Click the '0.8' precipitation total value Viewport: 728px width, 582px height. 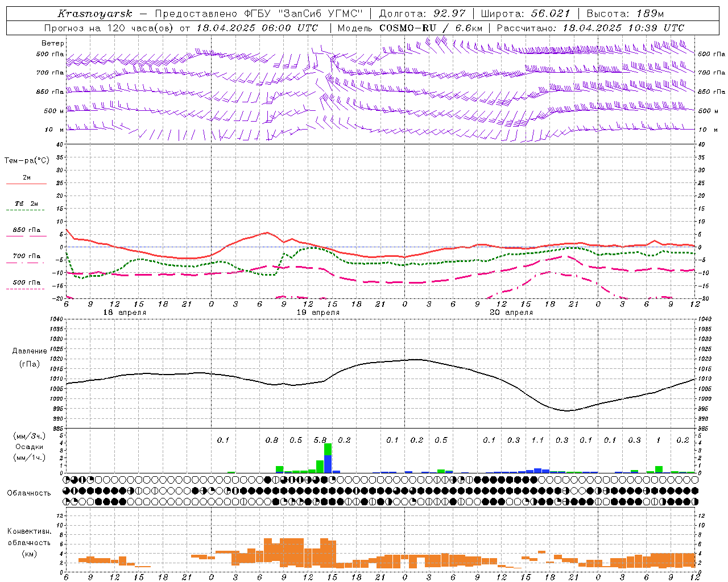click(x=272, y=440)
